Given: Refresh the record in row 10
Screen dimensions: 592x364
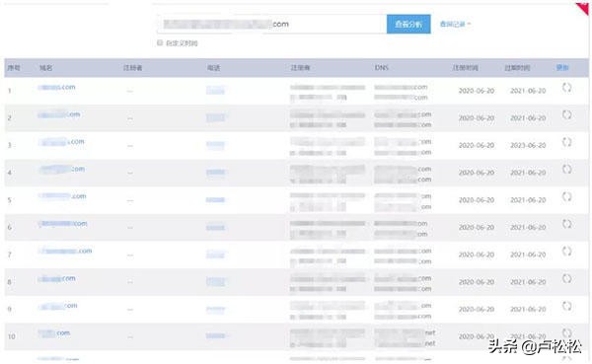Looking at the screenshot, I should point(566,333).
